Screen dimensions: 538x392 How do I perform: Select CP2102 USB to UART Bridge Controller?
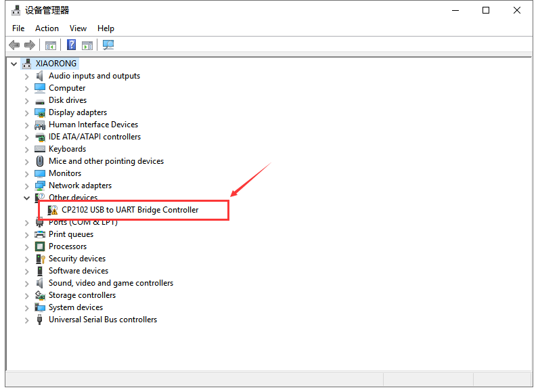coord(130,210)
